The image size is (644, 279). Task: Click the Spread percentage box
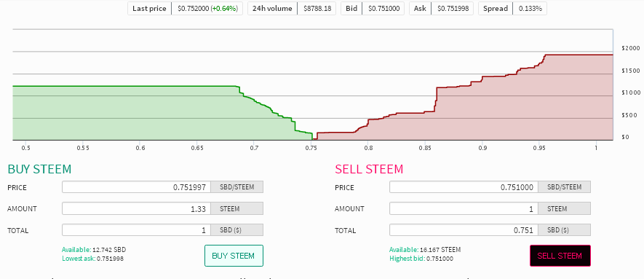click(x=512, y=8)
